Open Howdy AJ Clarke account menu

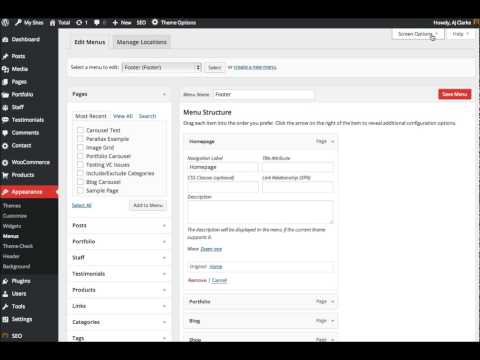point(456,22)
